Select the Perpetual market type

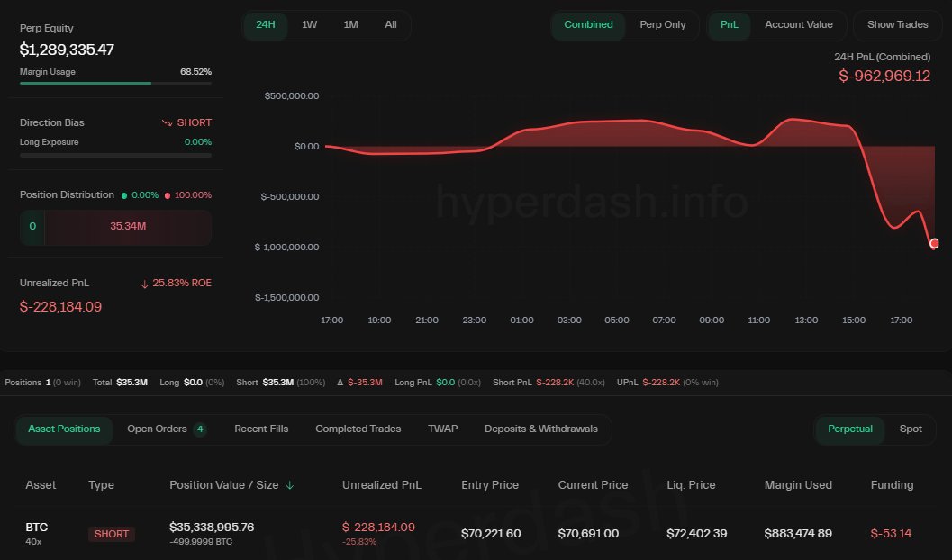coord(850,429)
